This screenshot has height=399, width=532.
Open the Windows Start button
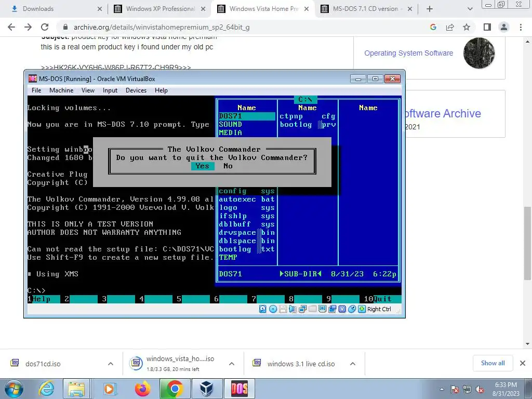point(14,389)
